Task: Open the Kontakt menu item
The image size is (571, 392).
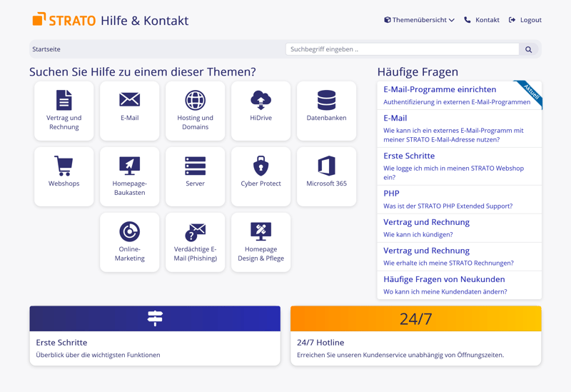Action: click(482, 20)
